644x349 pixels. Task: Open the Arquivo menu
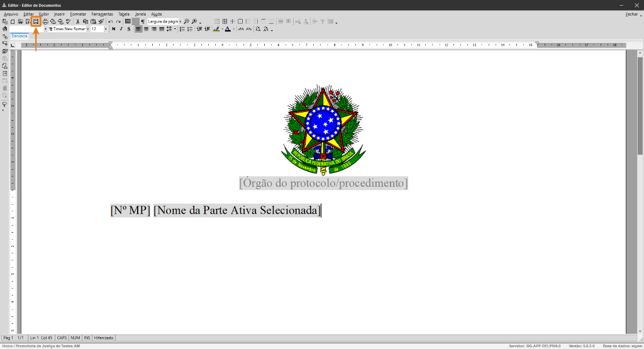[11, 14]
